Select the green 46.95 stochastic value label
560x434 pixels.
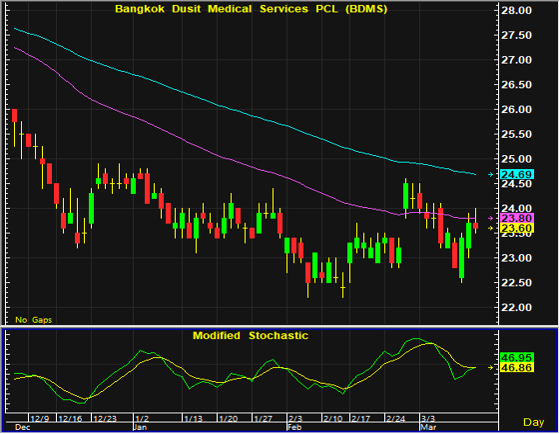click(x=517, y=357)
